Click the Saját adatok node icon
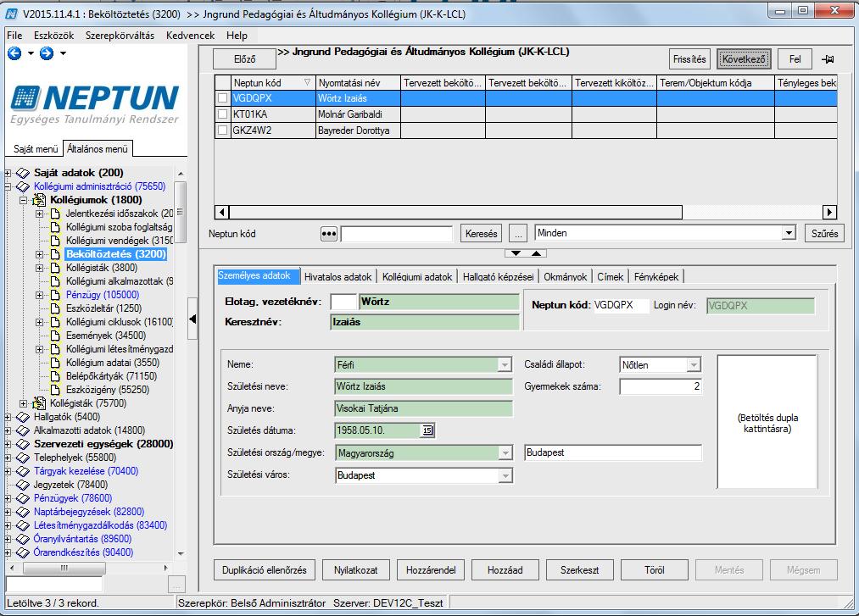 [x=23, y=173]
